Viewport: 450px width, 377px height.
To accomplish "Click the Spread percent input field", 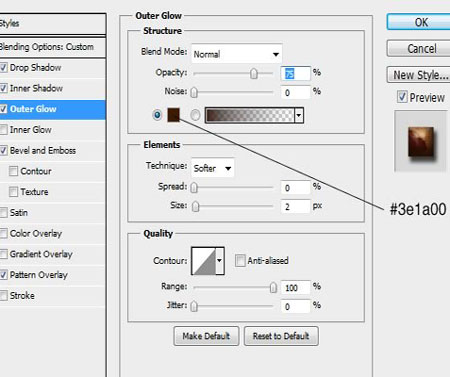I will [x=296, y=188].
